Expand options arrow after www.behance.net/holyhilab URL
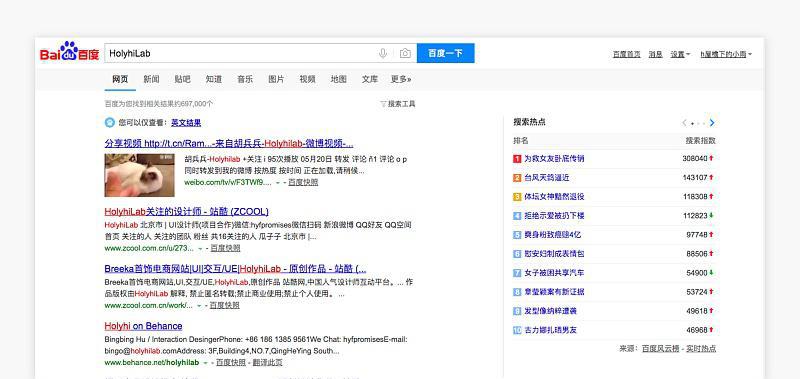 click(x=206, y=363)
